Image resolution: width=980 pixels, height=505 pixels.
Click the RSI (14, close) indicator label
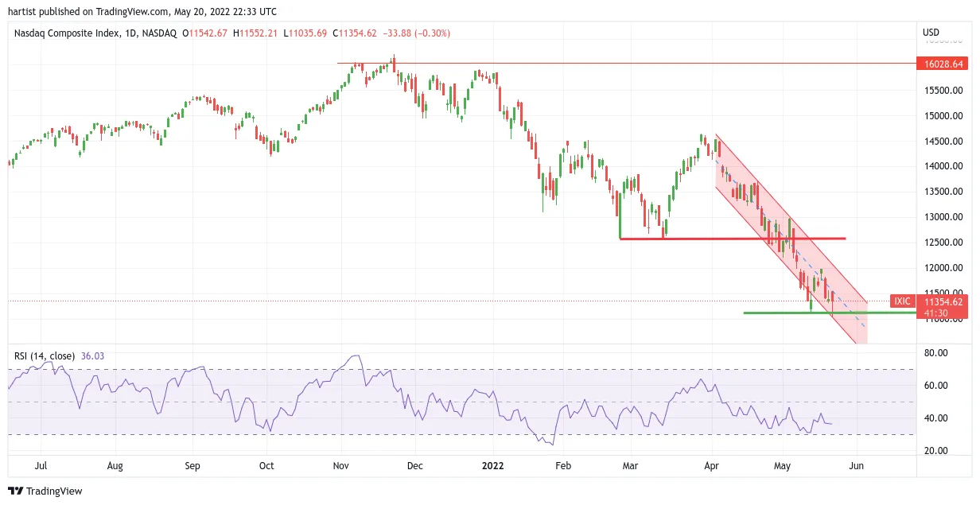(x=45, y=356)
